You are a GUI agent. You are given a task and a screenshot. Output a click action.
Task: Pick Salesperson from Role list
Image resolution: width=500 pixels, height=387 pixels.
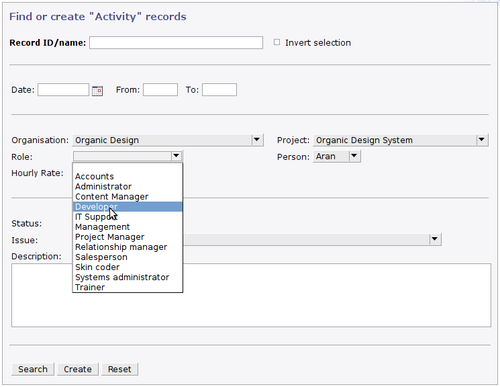point(127,257)
